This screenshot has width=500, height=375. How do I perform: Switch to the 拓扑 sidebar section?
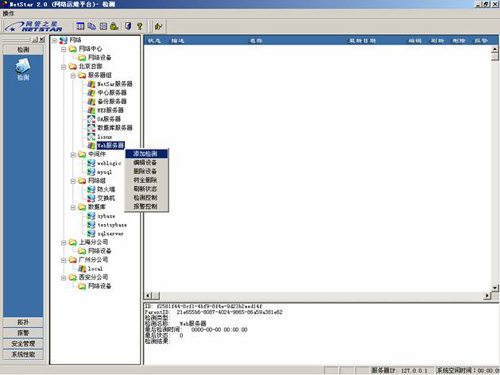(23, 322)
